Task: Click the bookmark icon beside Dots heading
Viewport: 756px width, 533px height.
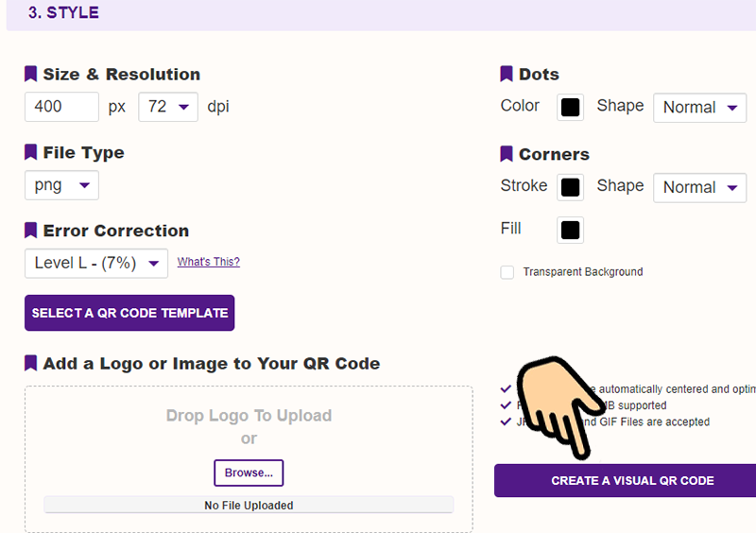Action: coord(507,74)
